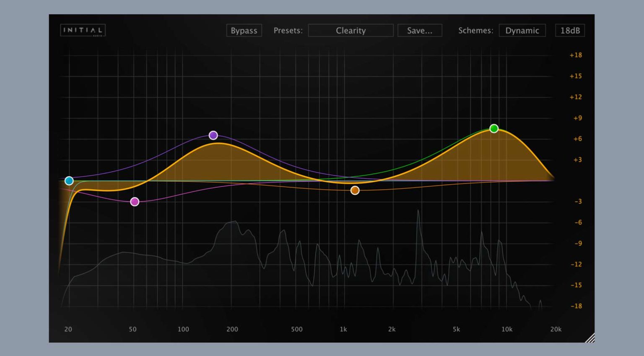Click the 1k frequency axis label
Viewport: 644px width, 356px height.
344,330
